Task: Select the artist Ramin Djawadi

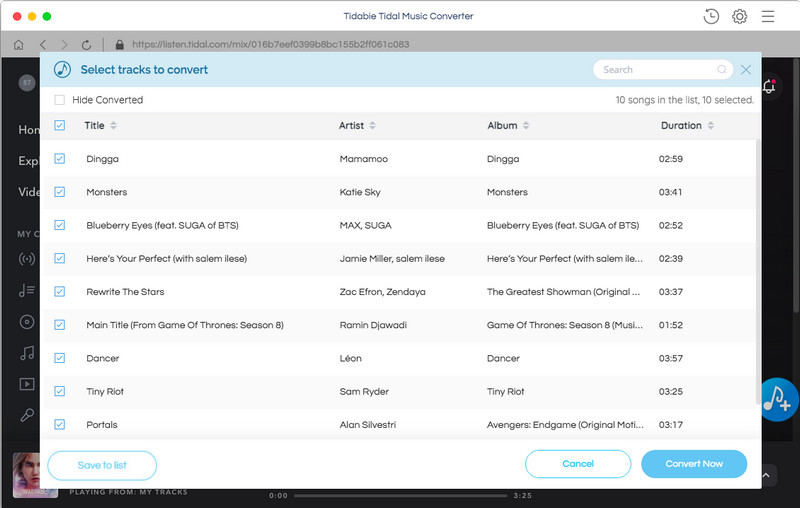Action: (x=373, y=325)
